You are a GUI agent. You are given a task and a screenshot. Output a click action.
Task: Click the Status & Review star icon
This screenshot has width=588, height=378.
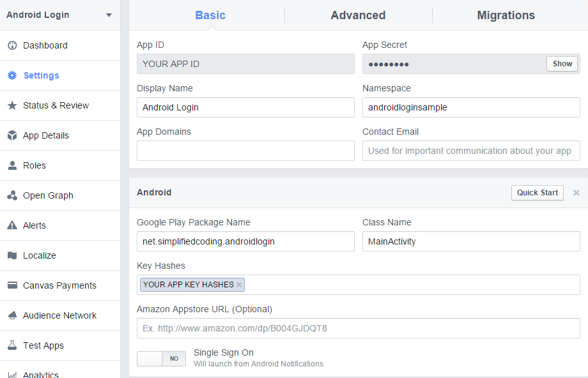(x=12, y=105)
